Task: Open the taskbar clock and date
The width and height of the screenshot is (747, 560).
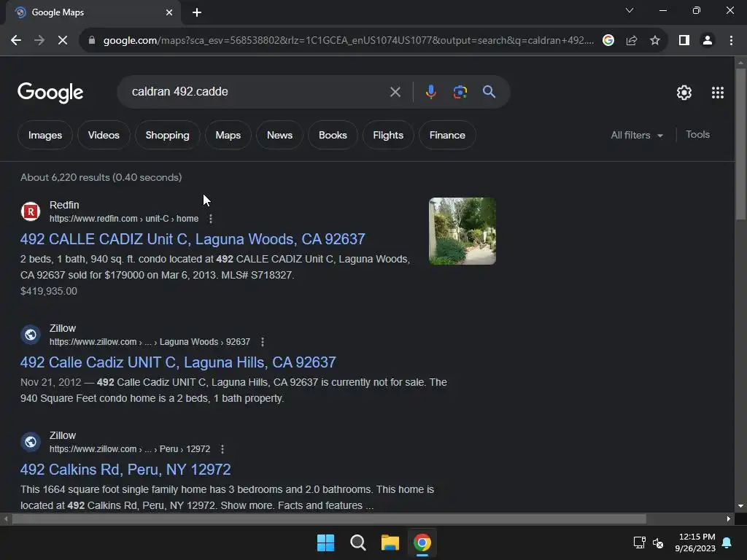Action: coord(697,542)
